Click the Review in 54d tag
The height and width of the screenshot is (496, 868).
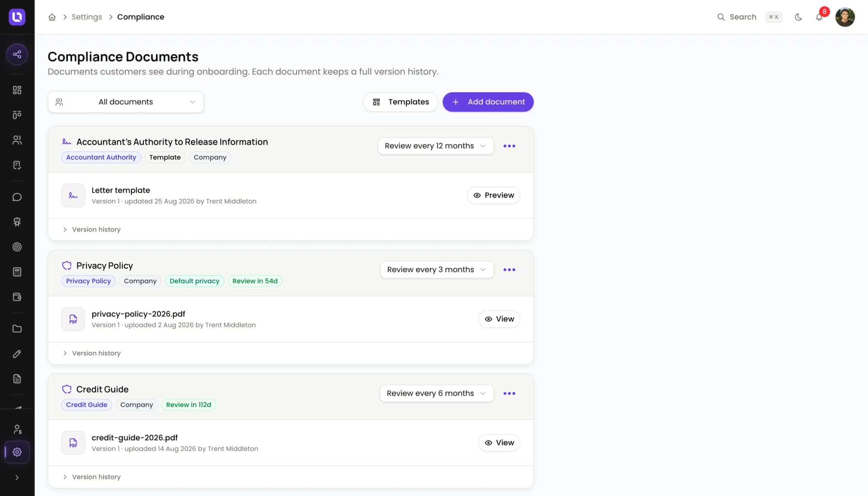pyautogui.click(x=255, y=281)
